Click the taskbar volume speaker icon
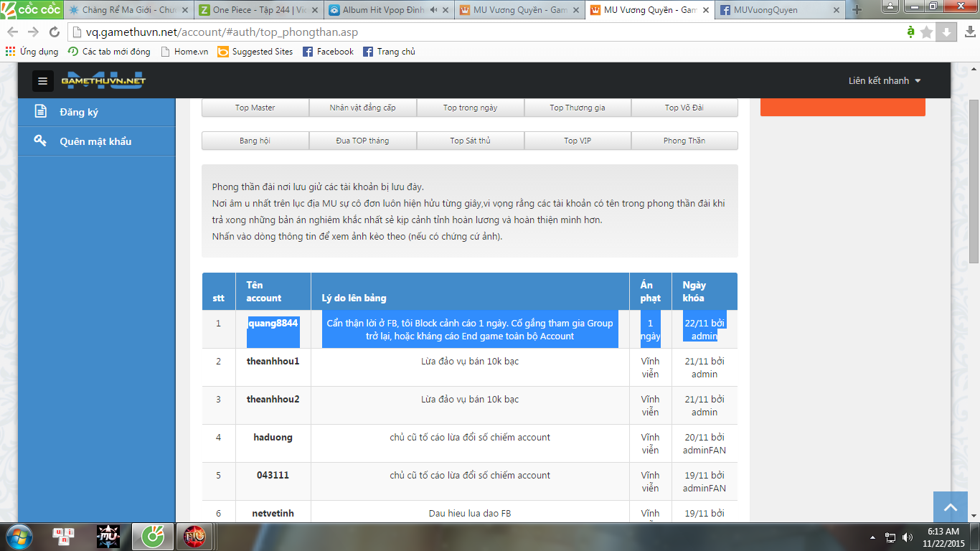 pyautogui.click(x=907, y=537)
